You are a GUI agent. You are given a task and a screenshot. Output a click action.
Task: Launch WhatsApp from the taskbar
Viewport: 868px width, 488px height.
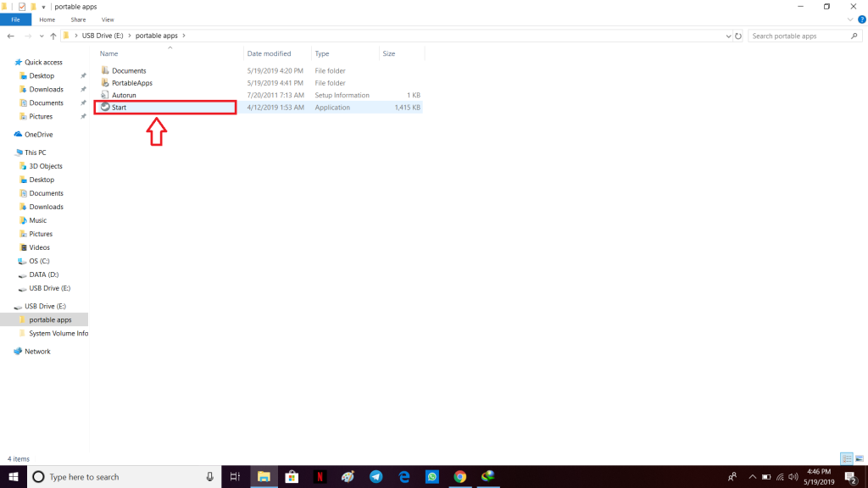point(431,476)
